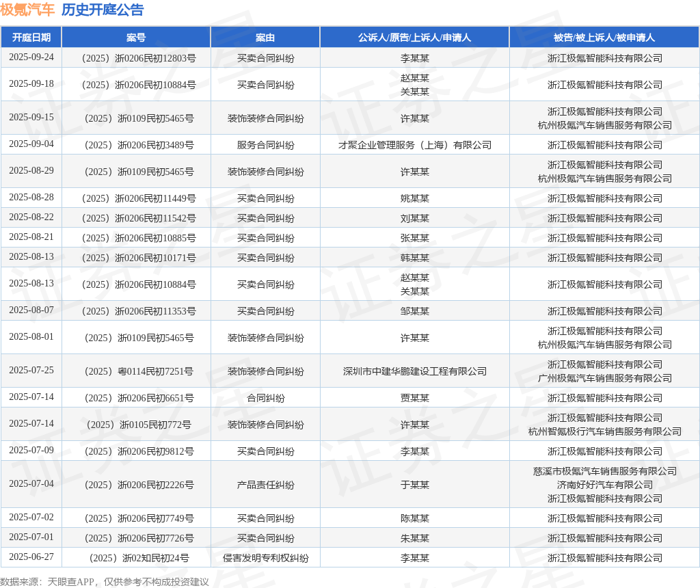Click plaintiff 姚某某
This screenshot has width=700, height=588.
point(414,198)
